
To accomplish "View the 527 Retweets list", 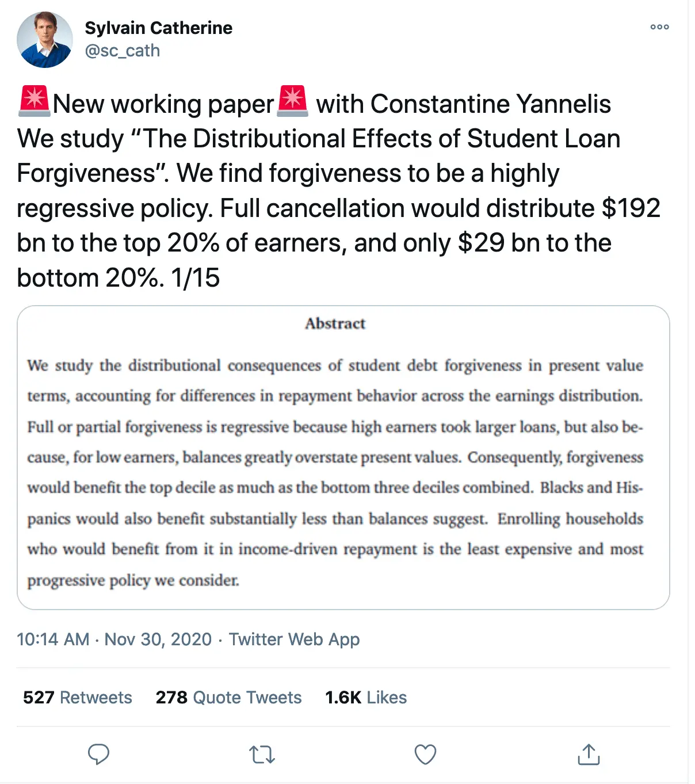I will (78, 698).
